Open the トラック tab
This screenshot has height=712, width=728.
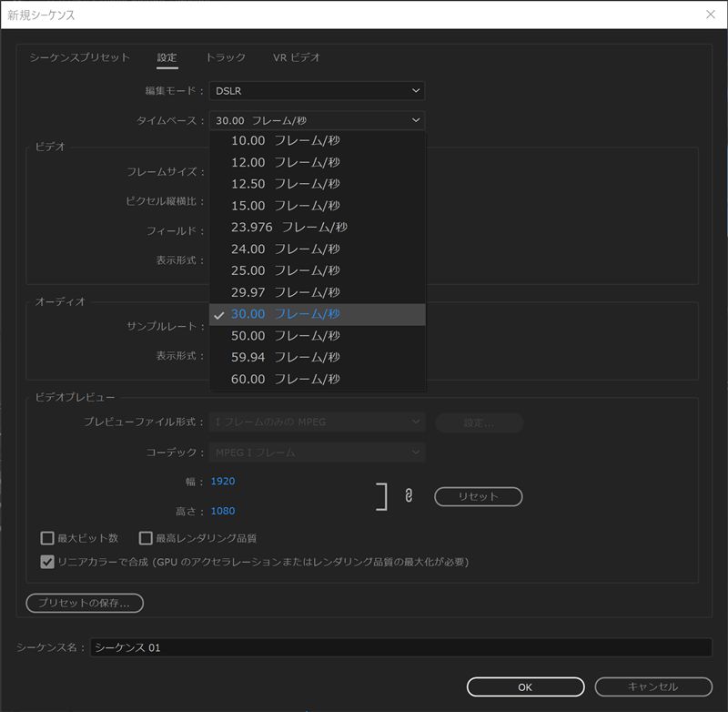pos(225,57)
